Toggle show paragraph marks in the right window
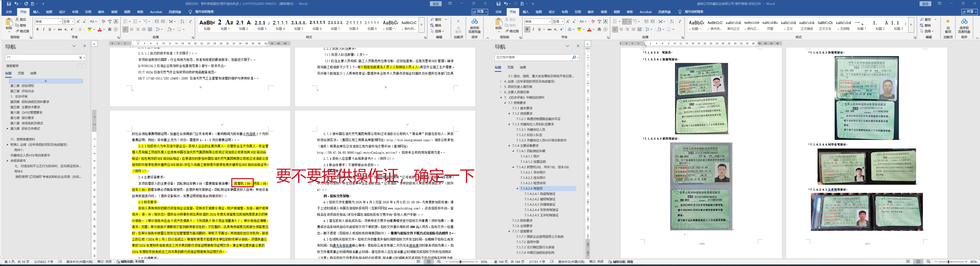980x266 pixels. [680, 22]
